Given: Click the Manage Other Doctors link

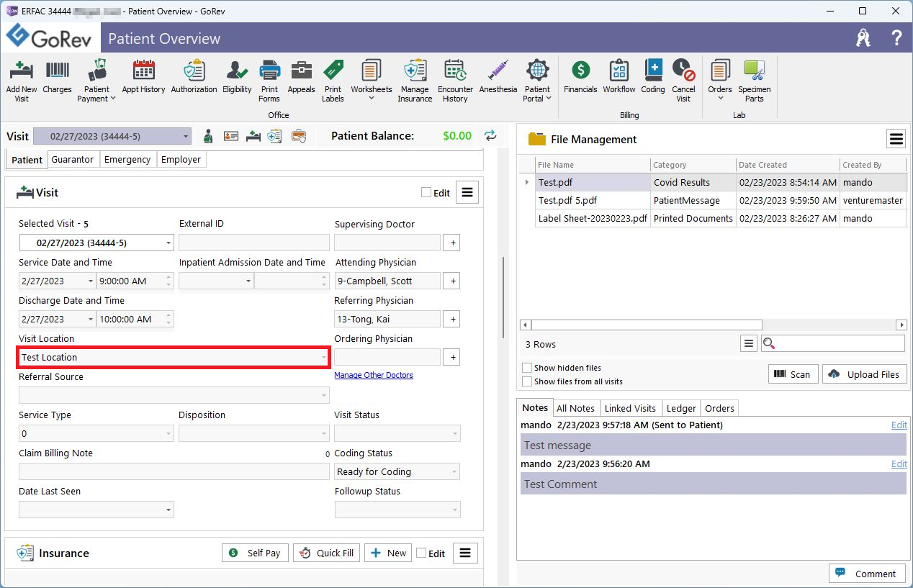Looking at the screenshot, I should (x=374, y=375).
